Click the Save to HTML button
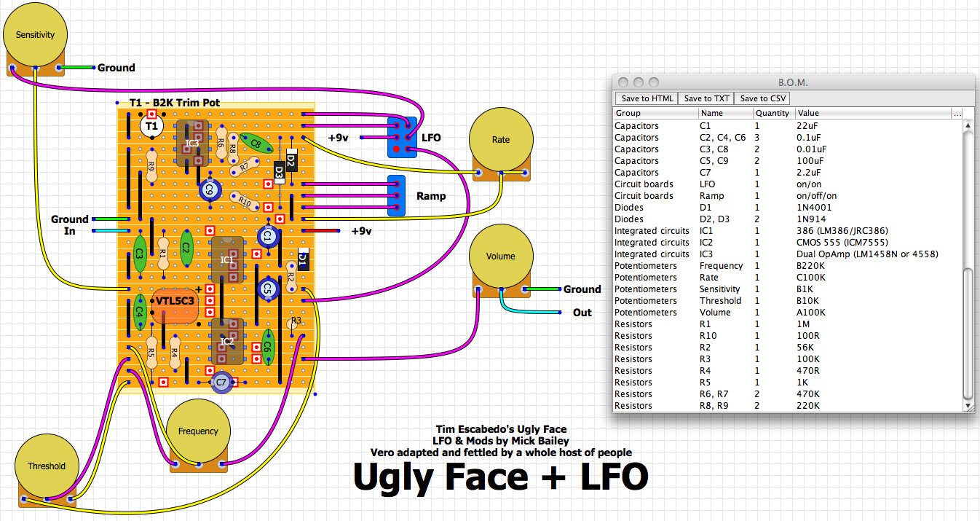The image size is (980, 521). click(647, 98)
